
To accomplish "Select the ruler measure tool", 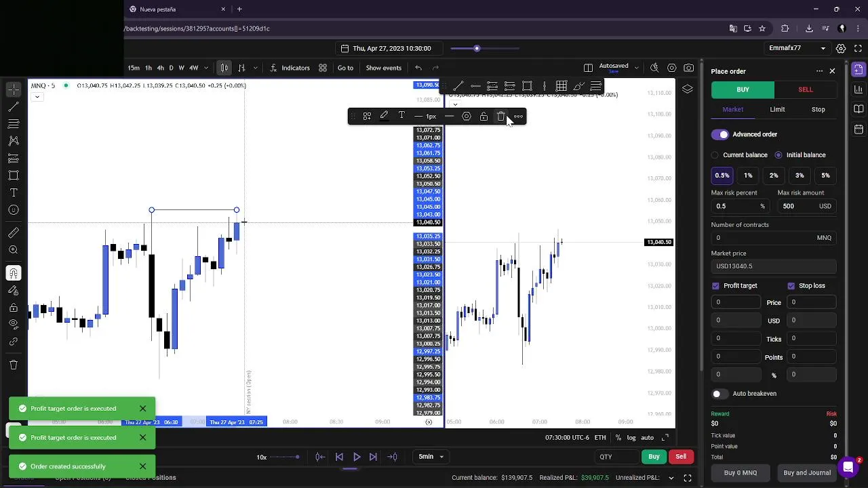I will click(x=14, y=233).
